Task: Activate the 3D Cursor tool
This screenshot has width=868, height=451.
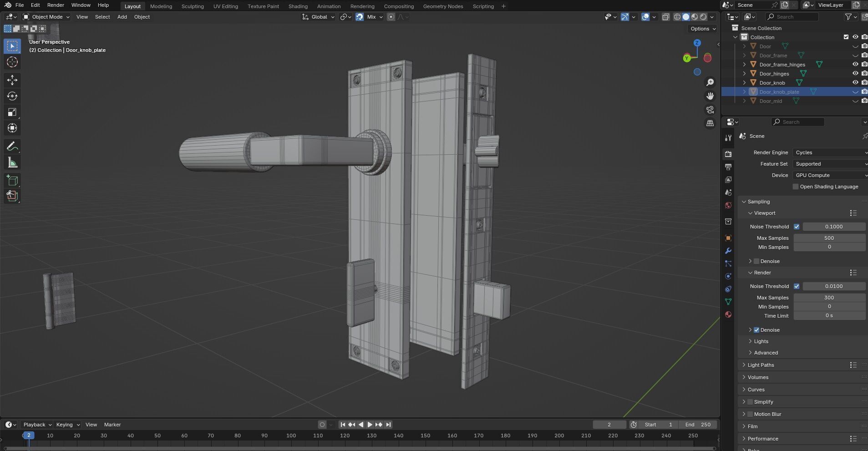Action: tap(12, 62)
